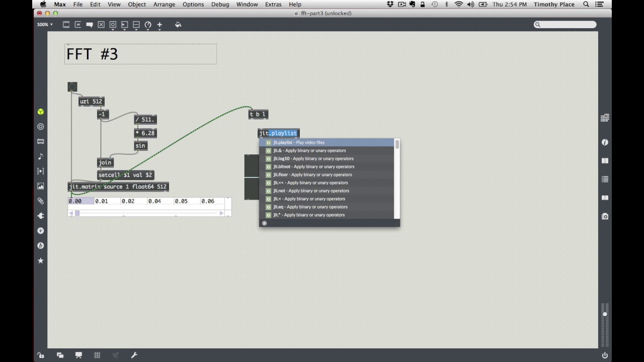The height and width of the screenshot is (362, 644).
Task: Select the jit.matrix source object
Action: point(118,187)
